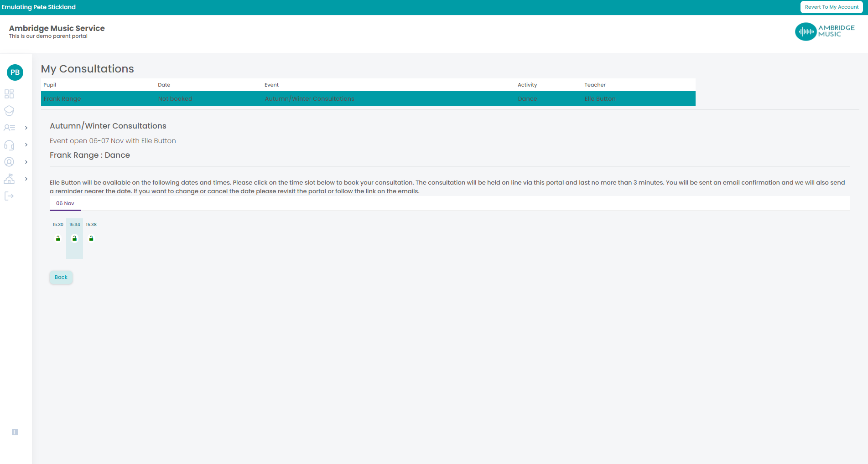This screenshot has height=464, width=868.
Task: Click the Elle Button teacher cell
Action: pyautogui.click(x=600, y=98)
